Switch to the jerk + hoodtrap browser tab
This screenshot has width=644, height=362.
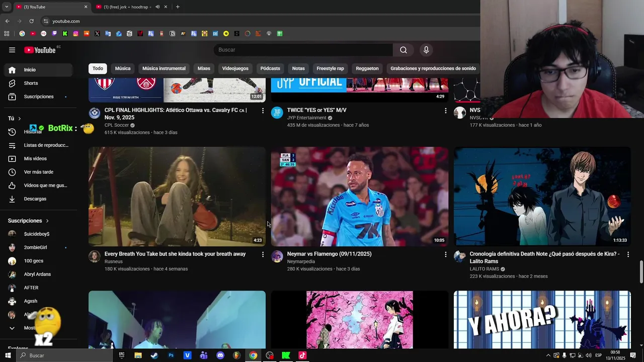coord(127,7)
